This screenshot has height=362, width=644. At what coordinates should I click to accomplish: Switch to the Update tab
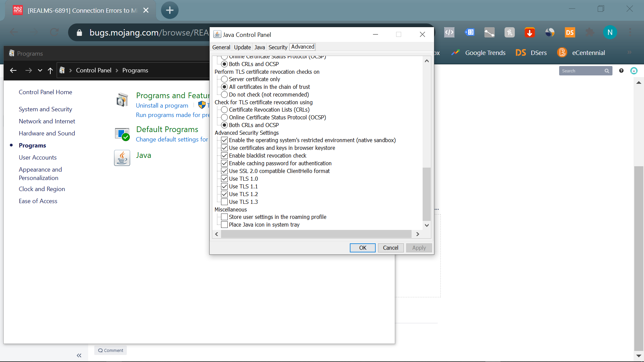[x=242, y=47]
